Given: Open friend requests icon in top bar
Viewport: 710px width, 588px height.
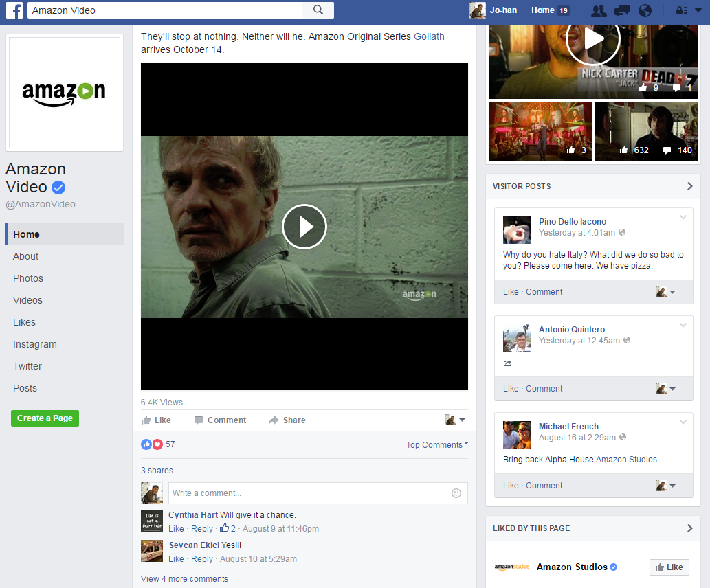Looking at the screenshot, I should pos(599,10).
